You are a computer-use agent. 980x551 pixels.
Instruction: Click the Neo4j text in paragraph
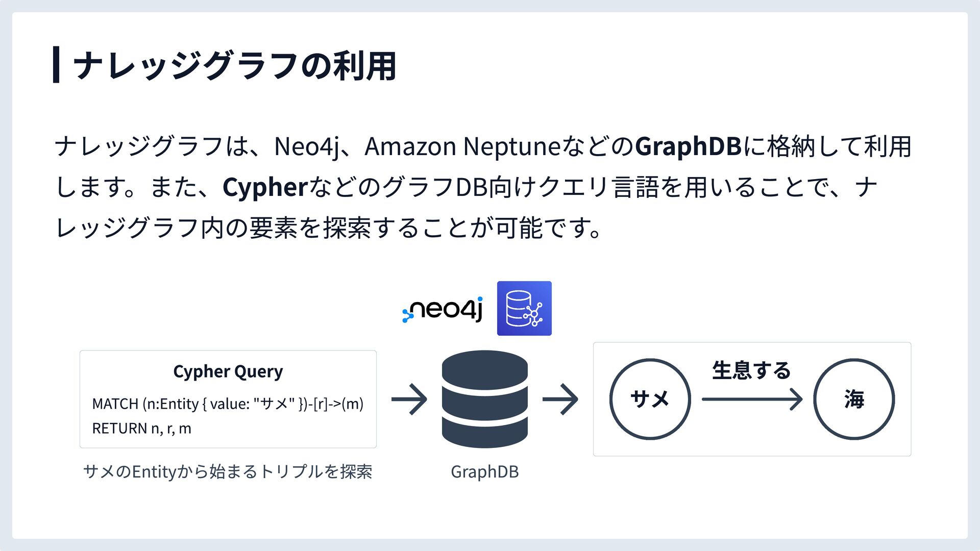click(306, 147)
